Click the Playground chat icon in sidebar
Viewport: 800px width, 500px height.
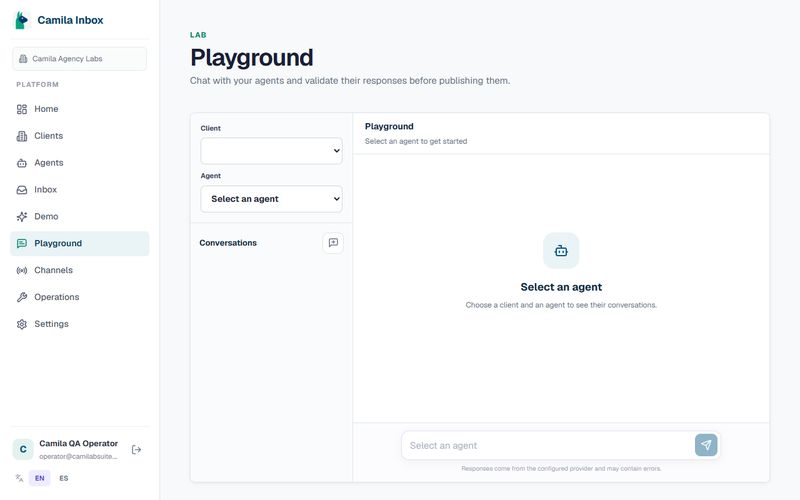click(22, 243)
